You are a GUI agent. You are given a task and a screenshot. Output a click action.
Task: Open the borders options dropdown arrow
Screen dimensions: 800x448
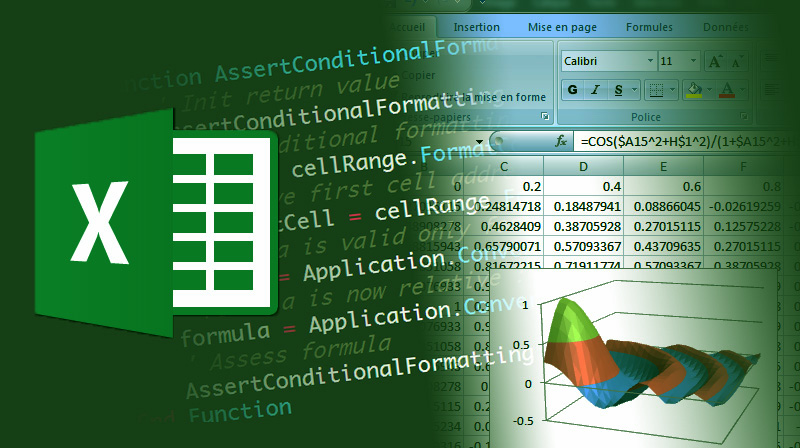[x=672, y=90]
